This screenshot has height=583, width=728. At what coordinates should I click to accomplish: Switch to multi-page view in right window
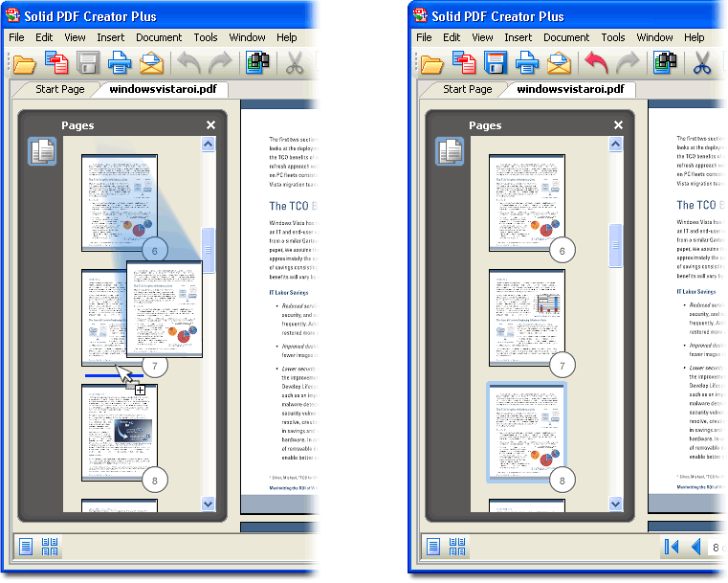457,547
